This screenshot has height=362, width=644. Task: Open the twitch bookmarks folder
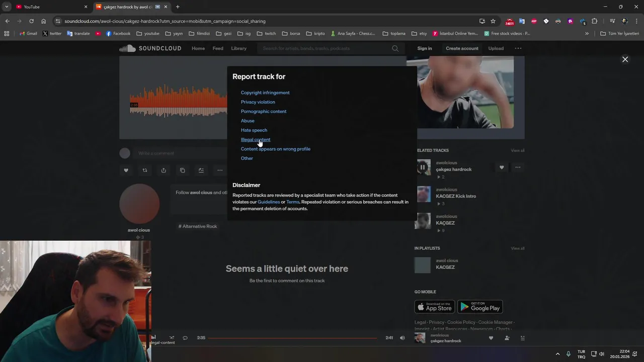[x=266, y=34]
